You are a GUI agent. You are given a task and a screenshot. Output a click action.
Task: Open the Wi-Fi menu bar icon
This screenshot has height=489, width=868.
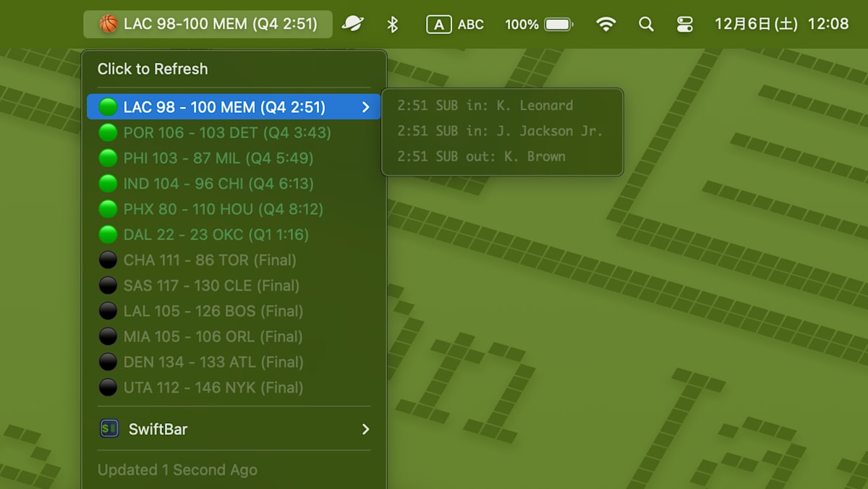click(605, 24)
